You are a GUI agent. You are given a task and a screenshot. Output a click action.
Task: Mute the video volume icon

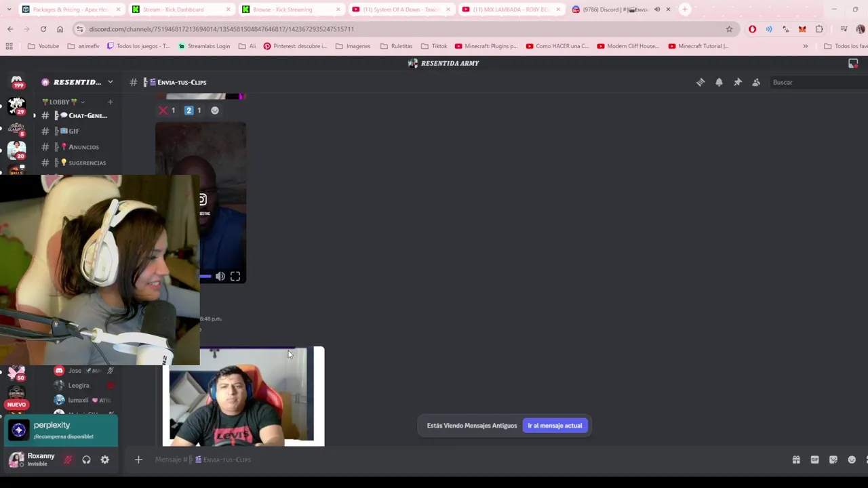(x=220, y=277)
